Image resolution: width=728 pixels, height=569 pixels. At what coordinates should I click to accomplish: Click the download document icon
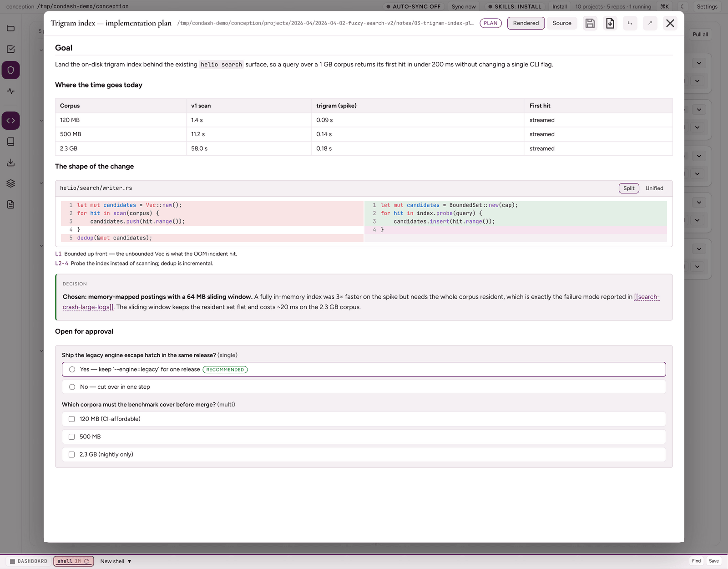(x=610, y=23)
